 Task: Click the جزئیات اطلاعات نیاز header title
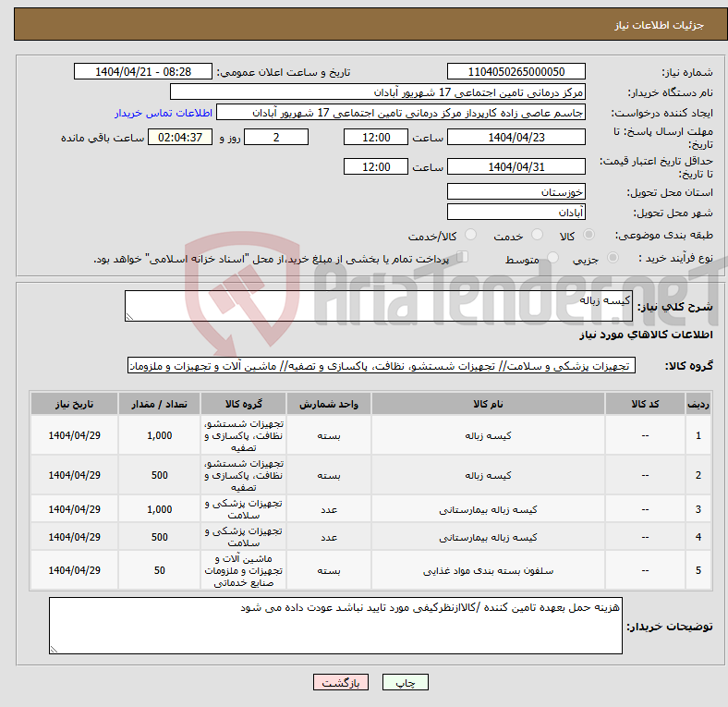[x=659, y=25]
